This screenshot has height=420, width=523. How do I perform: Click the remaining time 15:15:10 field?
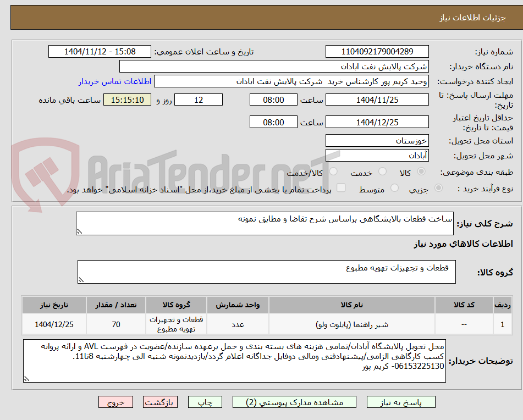click(127, 100)
